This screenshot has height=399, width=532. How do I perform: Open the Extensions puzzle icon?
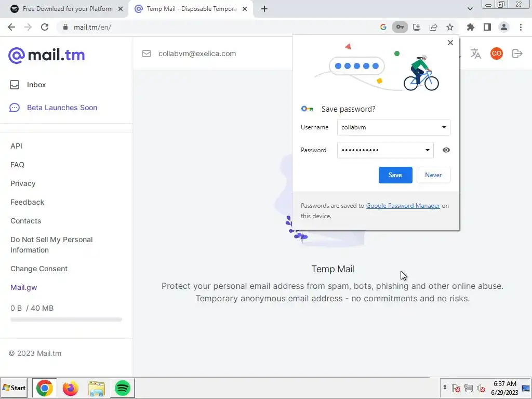coord(471,27)
